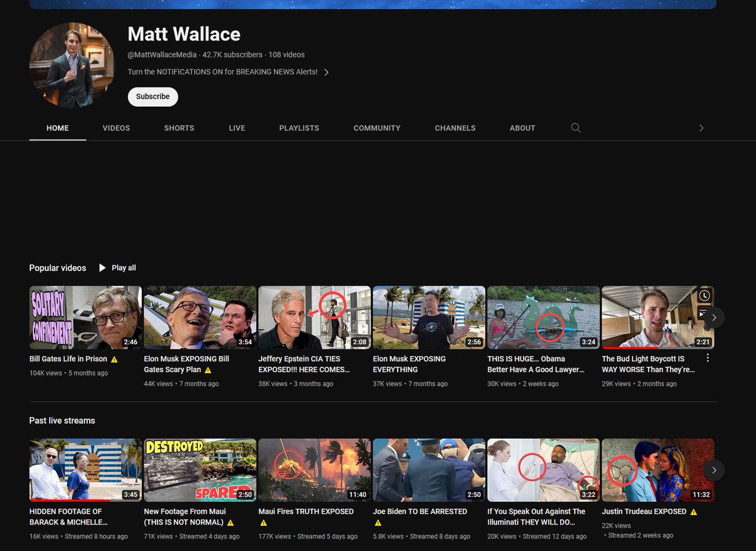756x551 pixels.
Task: Click the 2:21 Bud Light Boycott thumbnail
Action: 658,318
